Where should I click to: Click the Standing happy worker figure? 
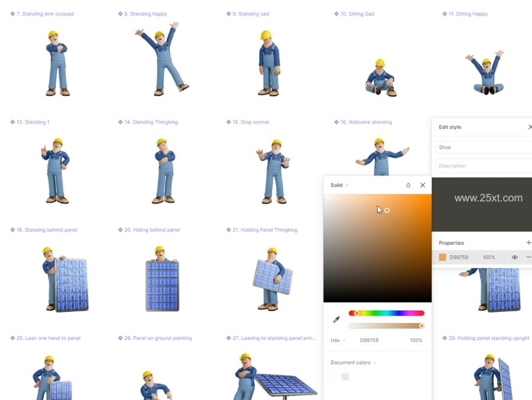tap(162, 58)
